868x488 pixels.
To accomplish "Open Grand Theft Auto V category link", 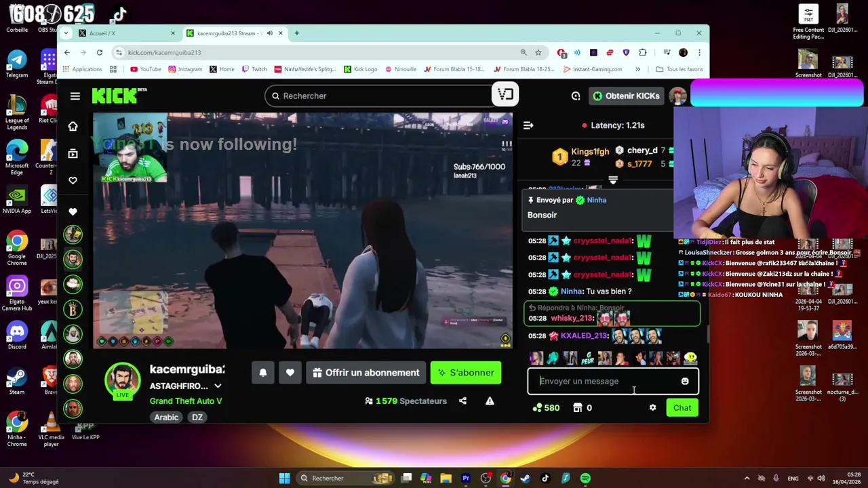I will pos(186,401).
